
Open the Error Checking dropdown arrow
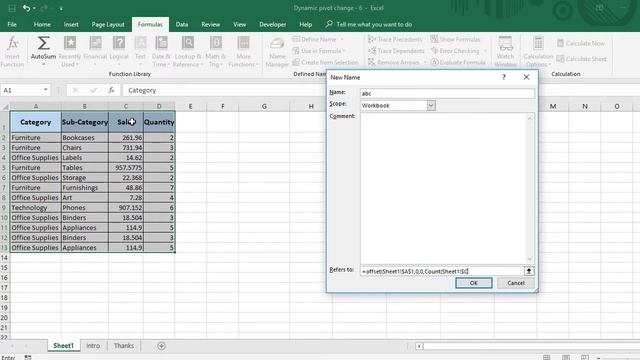coord(485,51)
